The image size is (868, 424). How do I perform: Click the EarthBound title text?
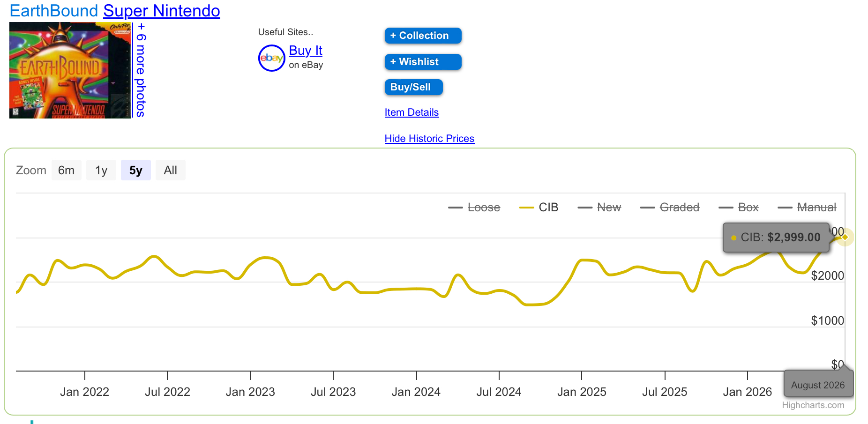pos(54,11)
